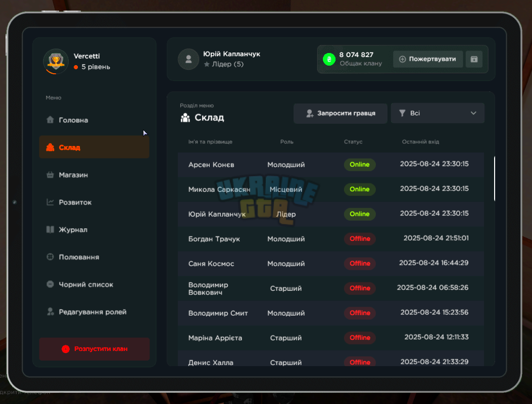Click the 8 074 827 clan balance
The height and width of the screenshot is (404, 532).
(356, 55)
